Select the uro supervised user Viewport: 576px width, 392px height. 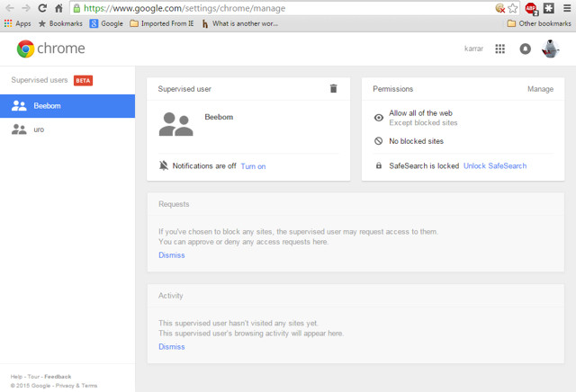click(x=67, y=129)
